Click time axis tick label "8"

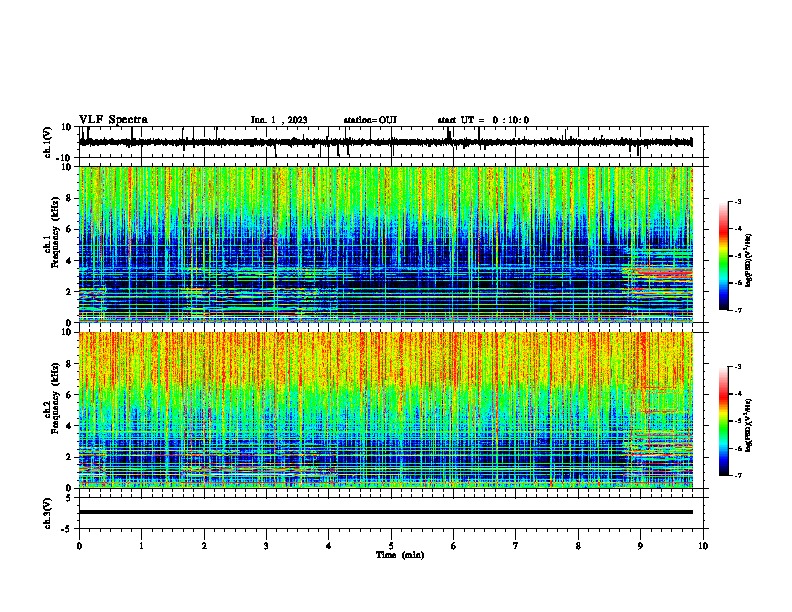pyautogui.click(x=578, y=546)
